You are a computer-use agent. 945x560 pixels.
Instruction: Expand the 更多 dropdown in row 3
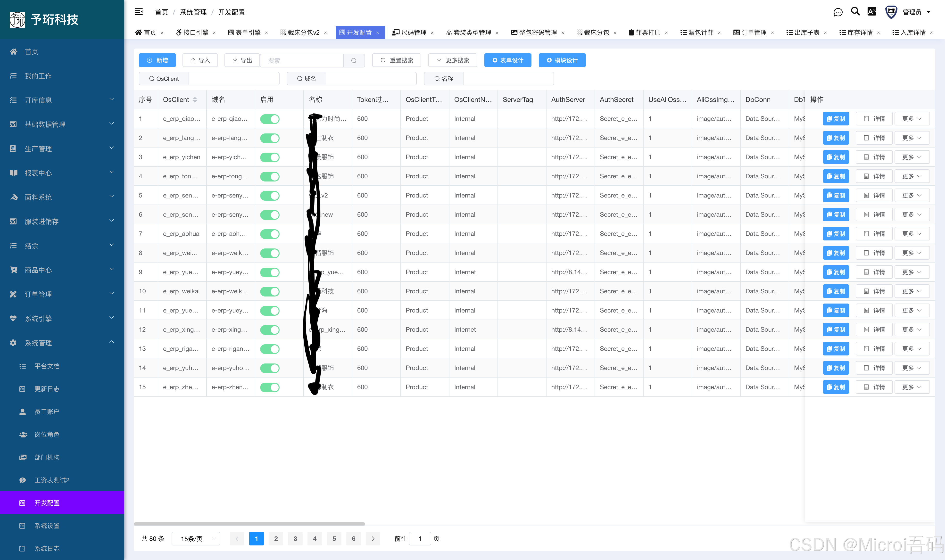pyautogui.click(x=912, y=157)
